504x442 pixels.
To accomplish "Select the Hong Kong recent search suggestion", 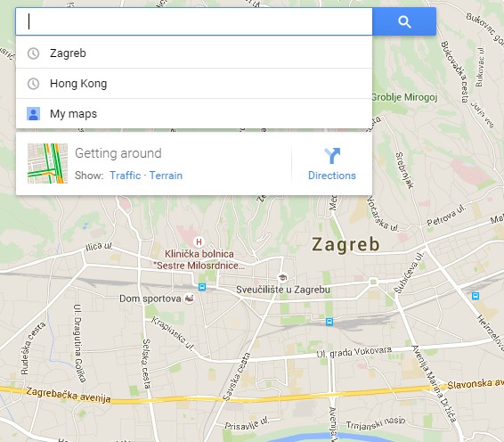I will (194, 84).
